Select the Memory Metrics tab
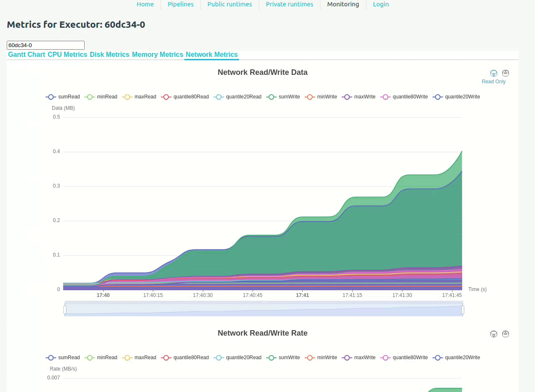The width and height of the screenshot is (535, 392). coord(157,55)
